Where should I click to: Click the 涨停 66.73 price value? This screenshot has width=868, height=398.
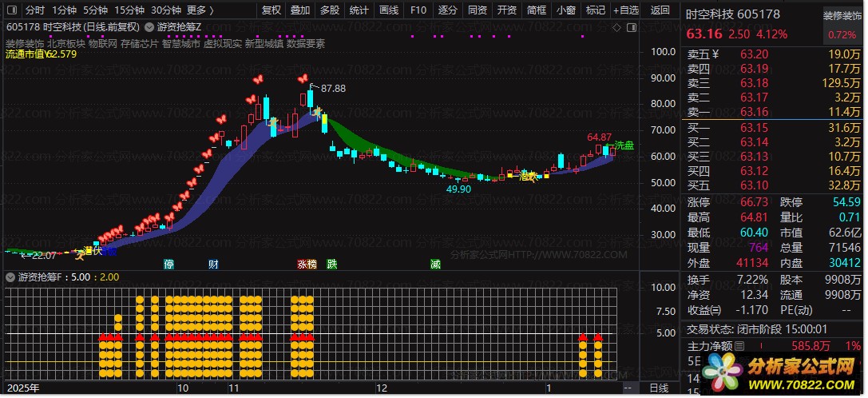click(x=753, y=202)
